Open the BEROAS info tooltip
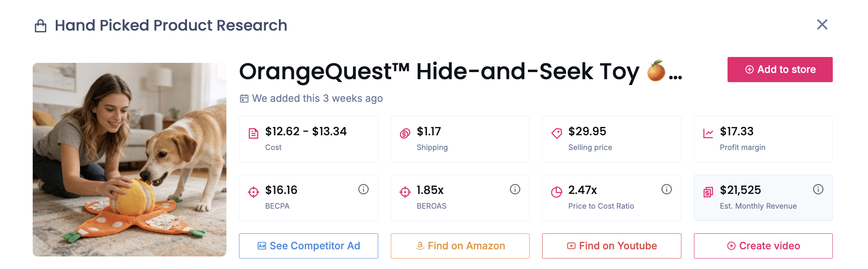This screenshot has height=269, width=868. point(515,189)
